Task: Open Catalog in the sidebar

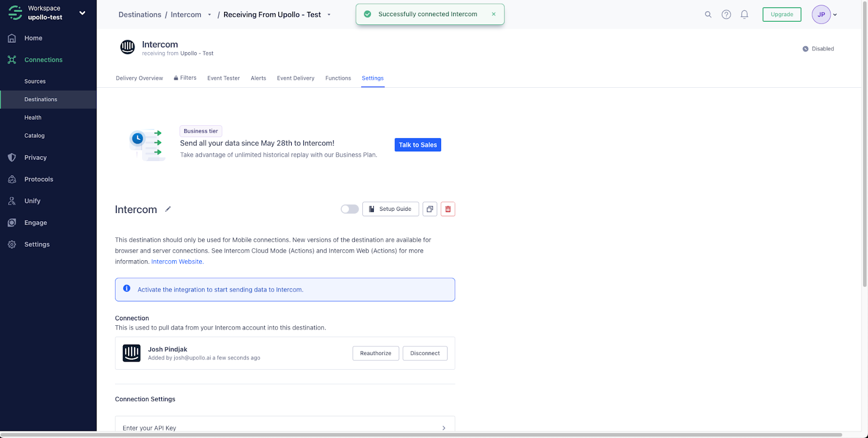Action: click(34, 136)
